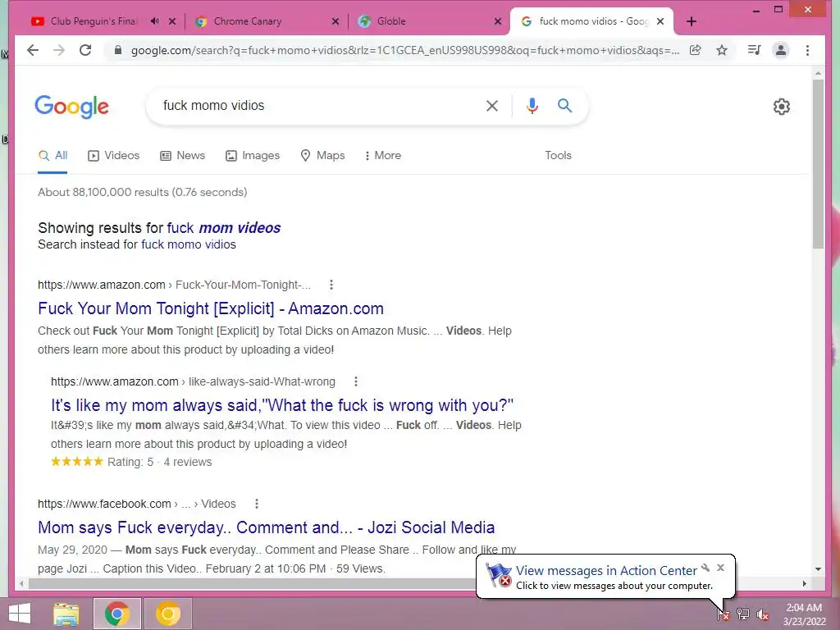Screen dimensions: 840x630
Task: Select the All results tab
Action: click(52, 155)
